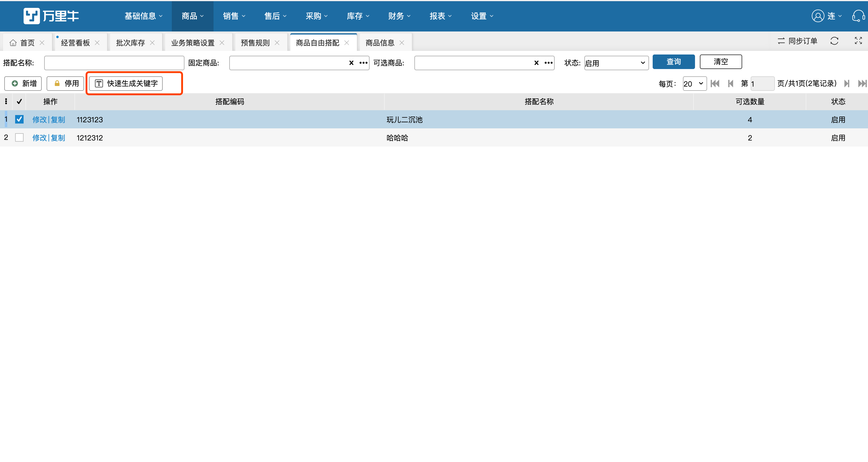This screenshot has width=868, height=462.
Task: Expand the 基础信息 menu
Action: tap(144, 16)
